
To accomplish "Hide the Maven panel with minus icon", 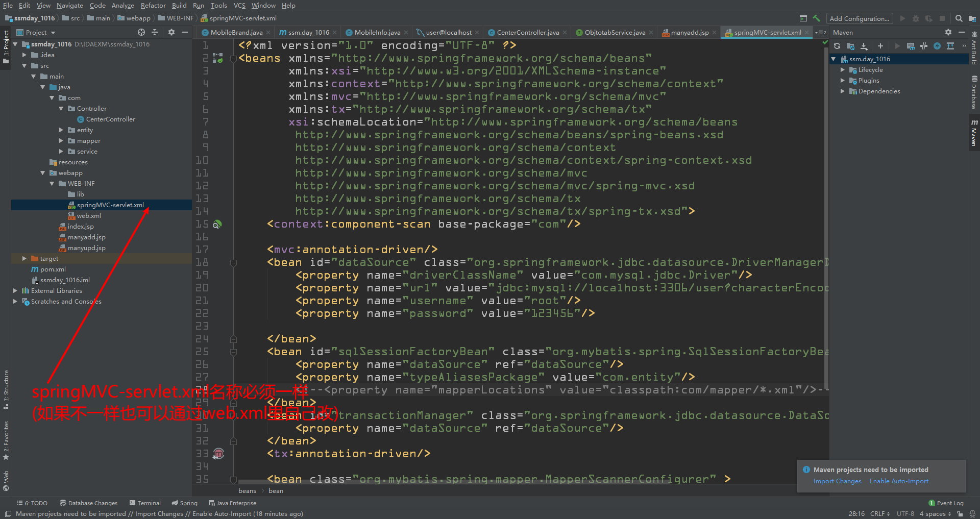I will pyautogui.click(x=962, y=32).
